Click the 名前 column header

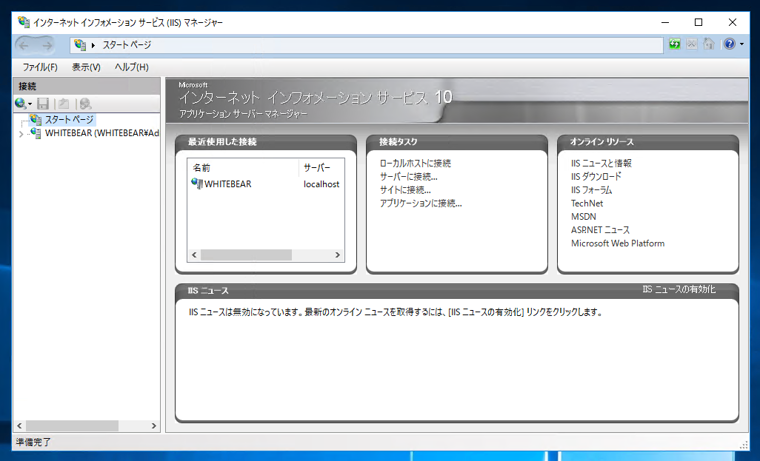(243, 168)
